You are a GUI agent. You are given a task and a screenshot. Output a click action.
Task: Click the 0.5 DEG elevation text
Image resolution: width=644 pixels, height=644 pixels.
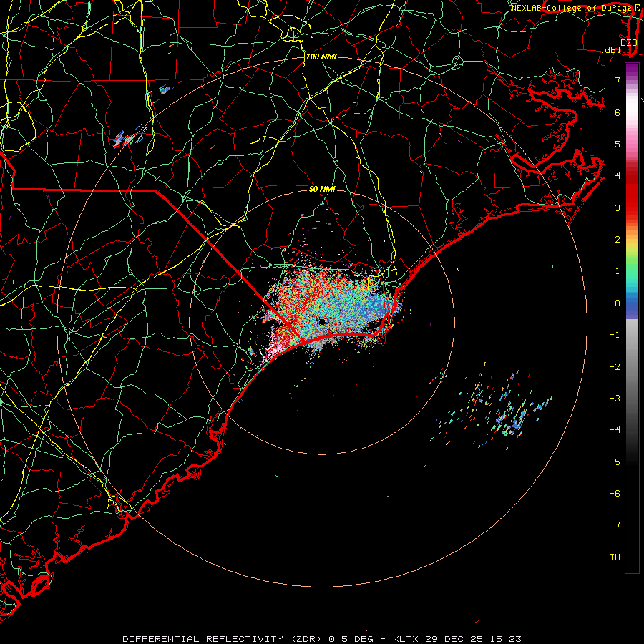351,639
